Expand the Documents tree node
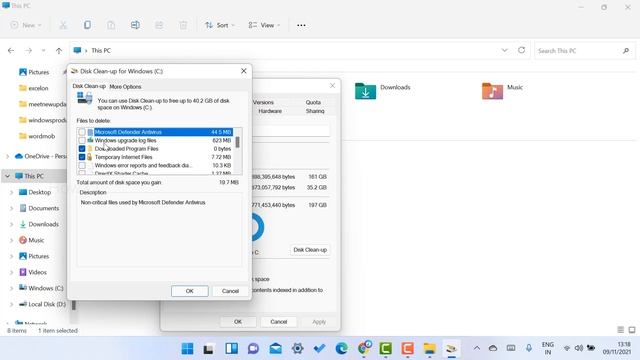This screenshot has width=640, height=360. (11, 208)
